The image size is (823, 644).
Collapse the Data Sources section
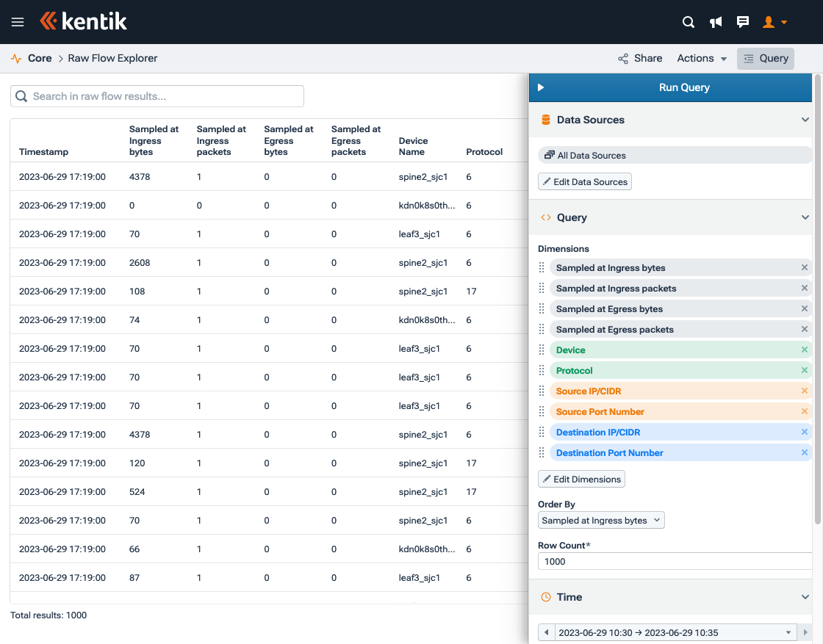[805, 119]
